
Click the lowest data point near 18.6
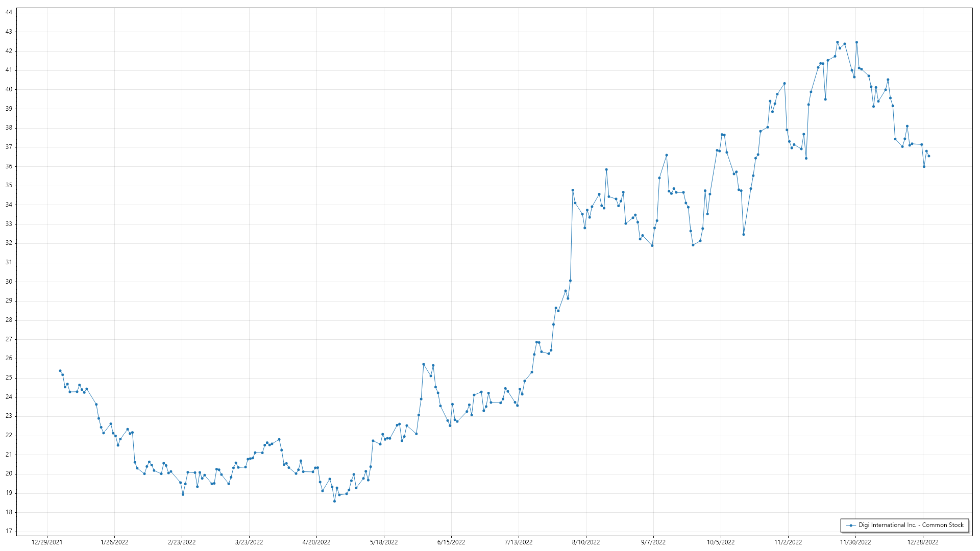point(334,501)
